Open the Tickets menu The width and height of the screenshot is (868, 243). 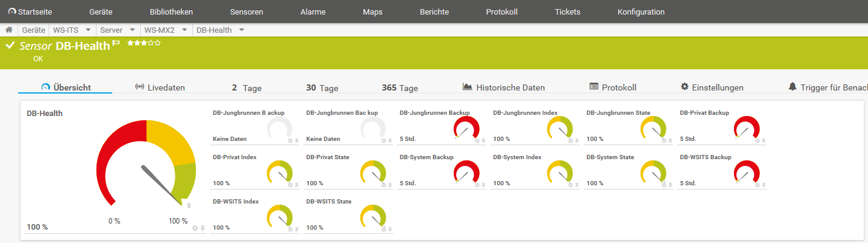pyautogui.click(x=567, y=12)
